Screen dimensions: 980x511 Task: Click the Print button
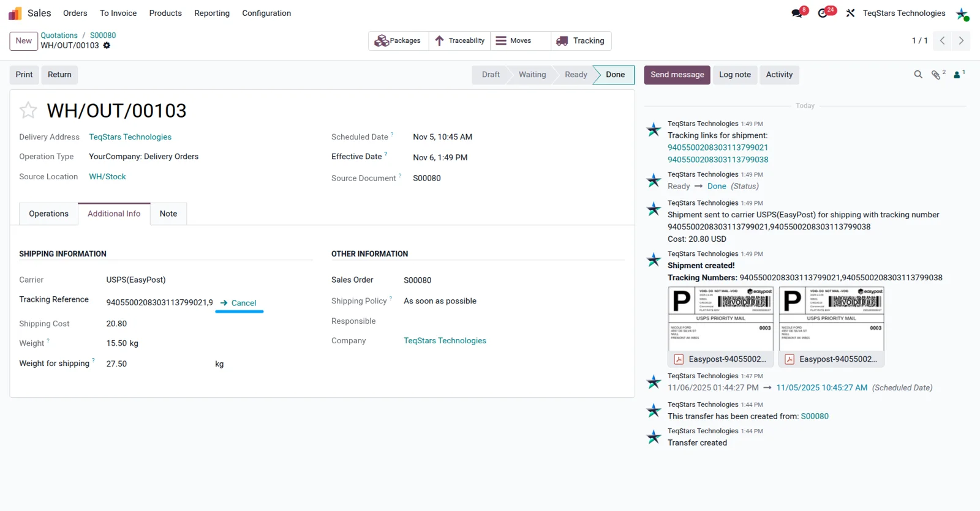click(24, 75)
